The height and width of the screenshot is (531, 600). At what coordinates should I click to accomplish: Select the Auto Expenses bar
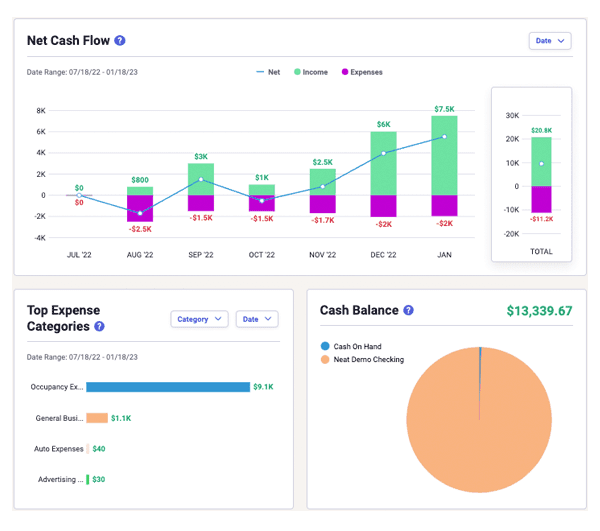click(88, 449)
